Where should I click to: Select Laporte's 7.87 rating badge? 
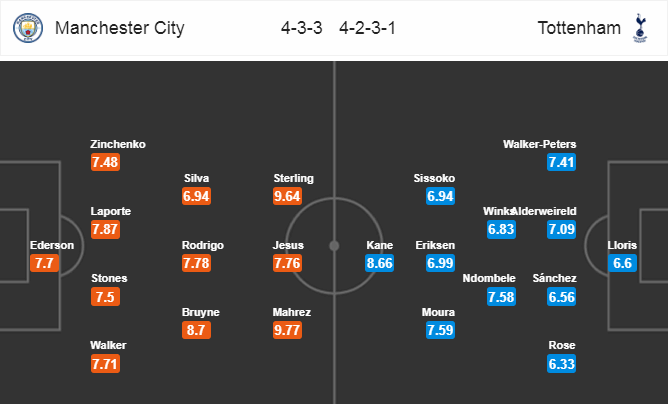(x=105, y=229)
